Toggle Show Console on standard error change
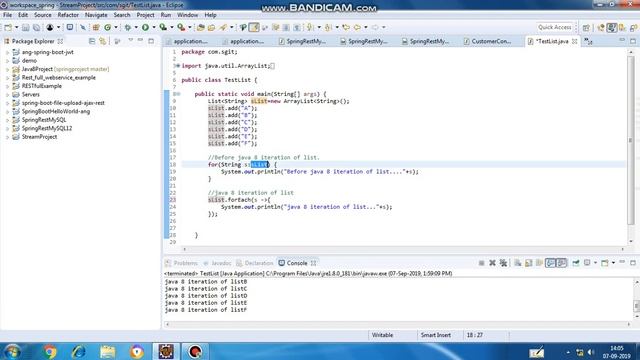The image size is (640, 360). coord(562,263)
